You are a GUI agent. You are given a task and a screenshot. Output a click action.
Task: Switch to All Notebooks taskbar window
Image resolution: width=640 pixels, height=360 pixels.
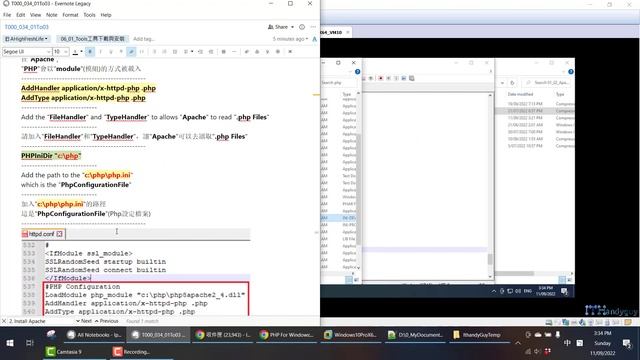pyautogui.click(x=94, y=335)
